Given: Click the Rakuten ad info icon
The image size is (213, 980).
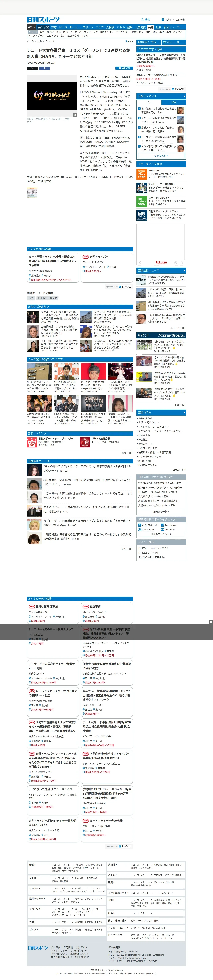Looking at the screenshot, I should coord(175,263).
